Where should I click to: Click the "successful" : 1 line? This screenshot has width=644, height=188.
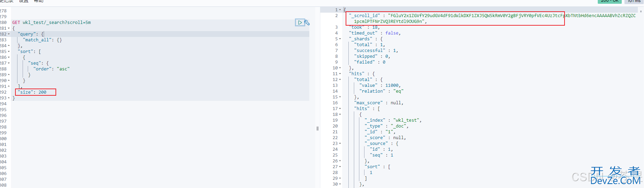(376, 51)
